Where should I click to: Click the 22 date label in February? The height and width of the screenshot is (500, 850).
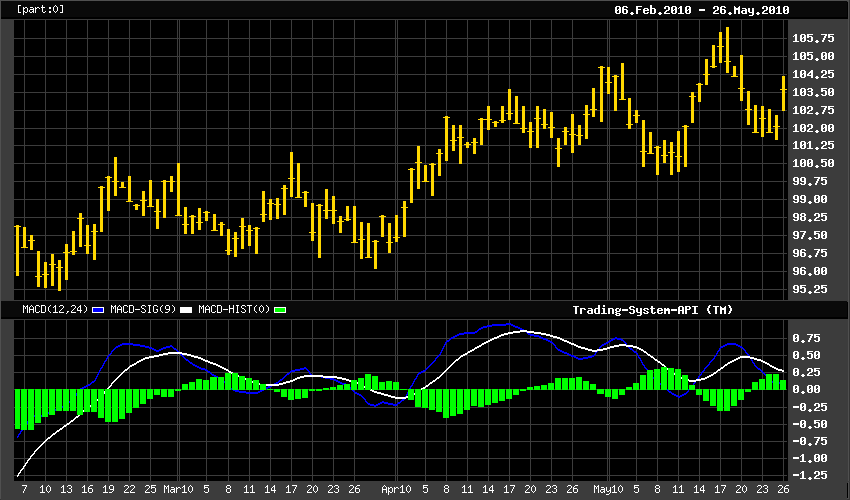tap(129, 489)
